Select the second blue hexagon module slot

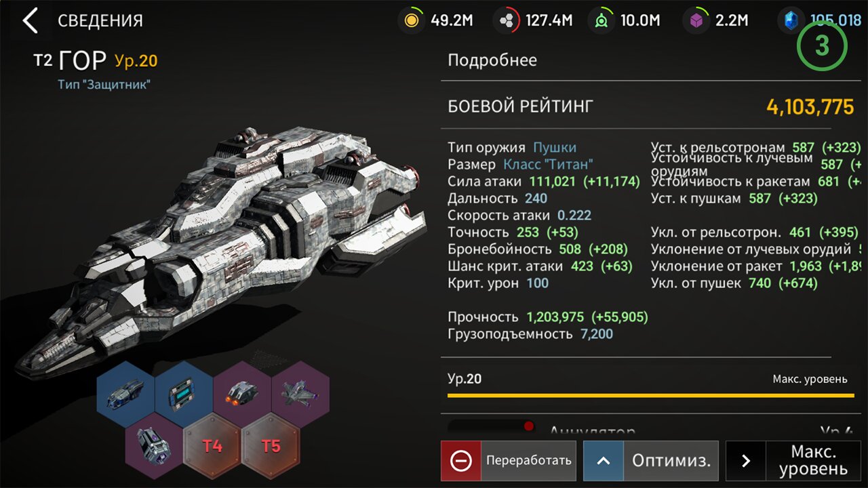click(184, 394)
